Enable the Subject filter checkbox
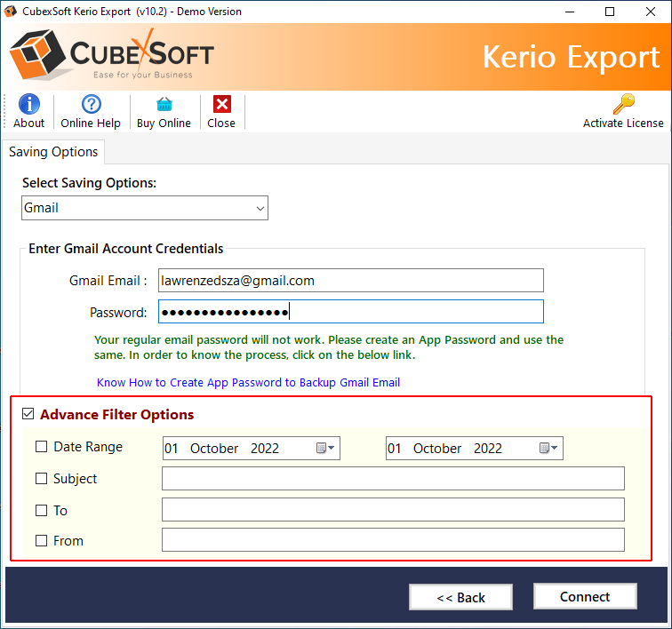 tap(42, 479)
